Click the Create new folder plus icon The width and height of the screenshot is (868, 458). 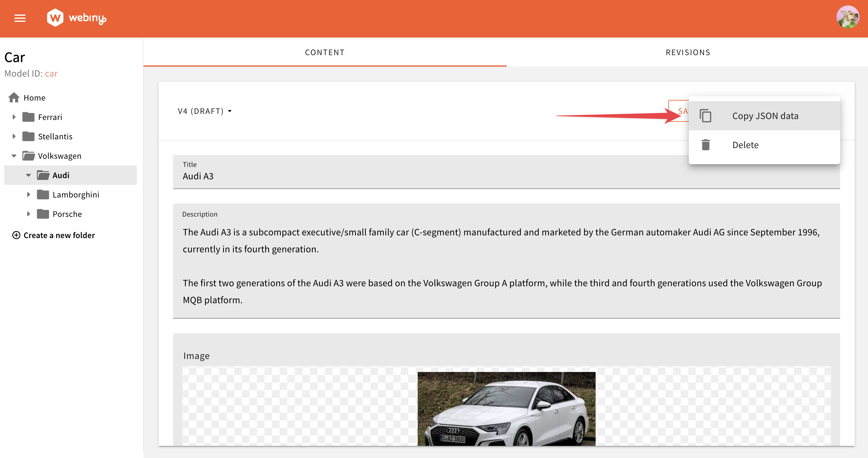16,235
